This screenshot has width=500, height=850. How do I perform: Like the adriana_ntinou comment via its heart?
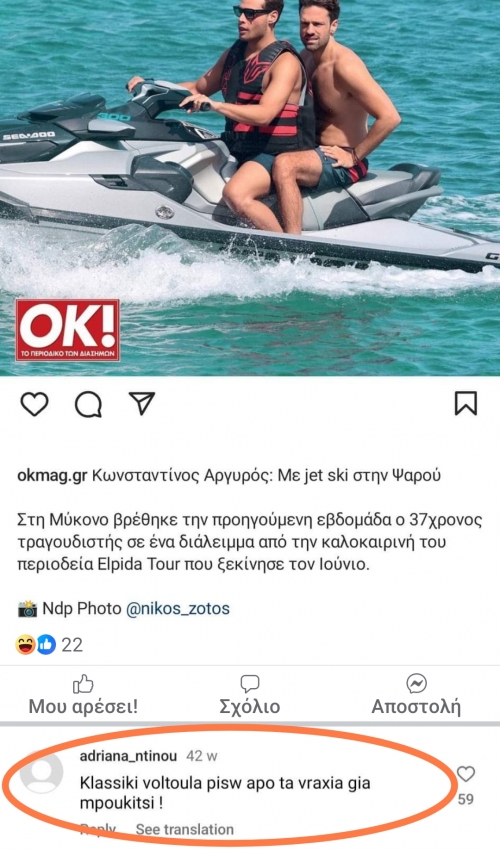point(465,774)
